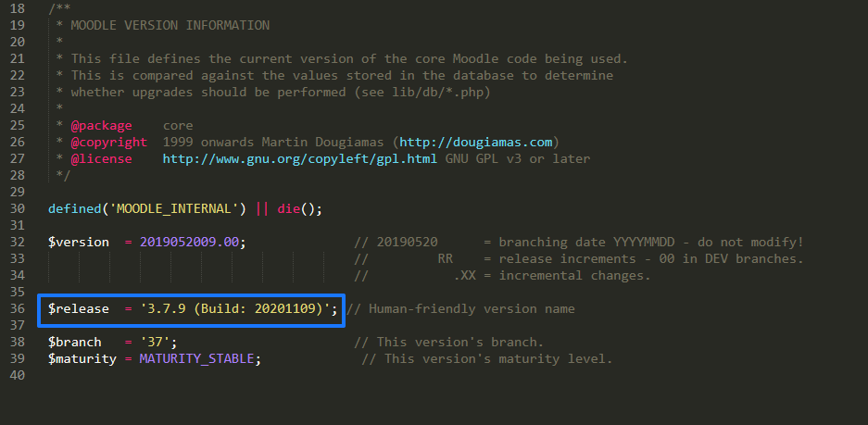Click line number 32 in gutter
The image size is (868, 425).
[18, 243]
